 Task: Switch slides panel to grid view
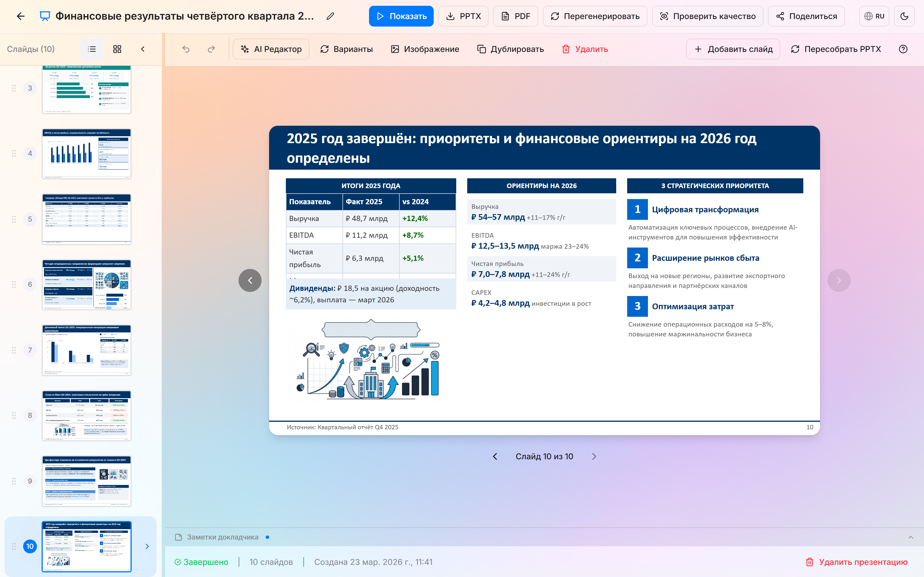click(x=117, y=49)
